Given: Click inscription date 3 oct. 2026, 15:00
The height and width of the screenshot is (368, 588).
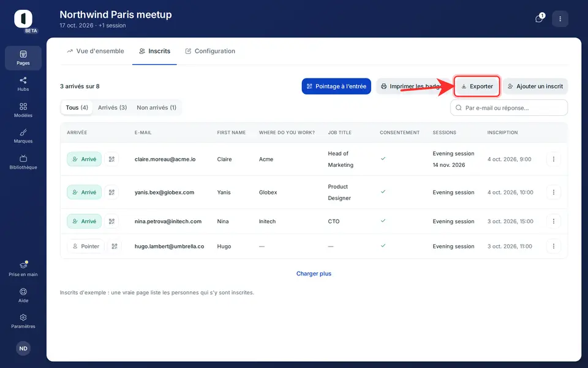Looking at the screenshot, I should point(510,221).
